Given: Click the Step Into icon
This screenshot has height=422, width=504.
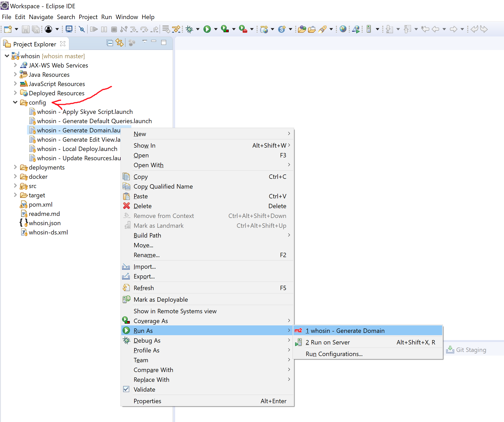Looking at the screenshot, I should tap(134, 29).
